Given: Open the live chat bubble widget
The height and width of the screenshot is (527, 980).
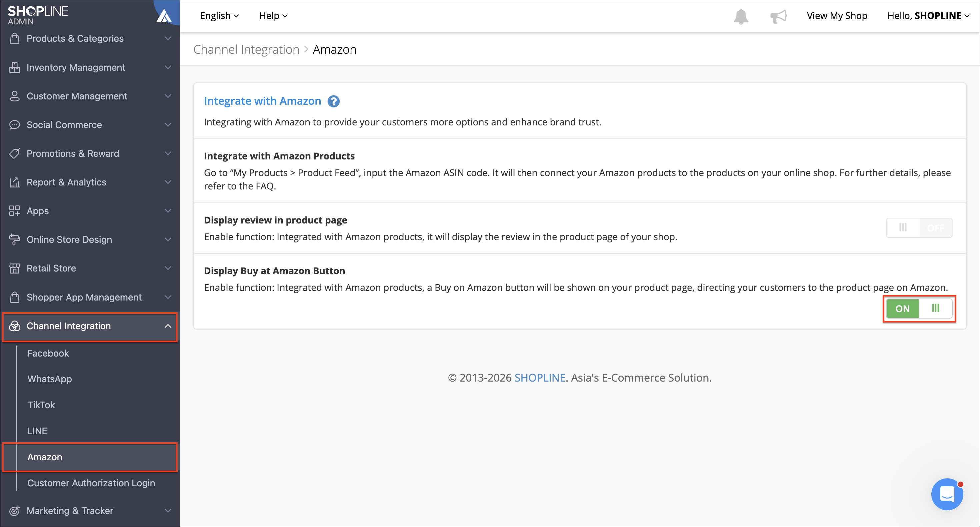Looking at the screenshot, I should pos(947,494).
